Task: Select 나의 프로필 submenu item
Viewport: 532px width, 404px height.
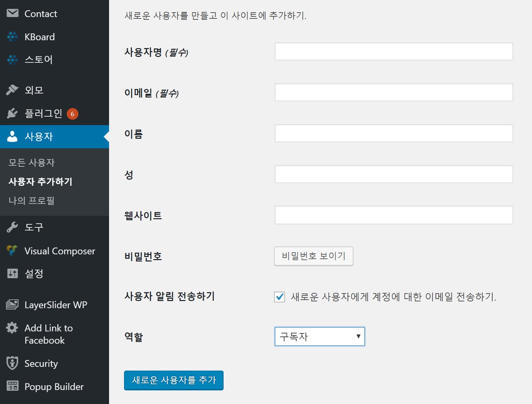Action: tap(32, 200)
